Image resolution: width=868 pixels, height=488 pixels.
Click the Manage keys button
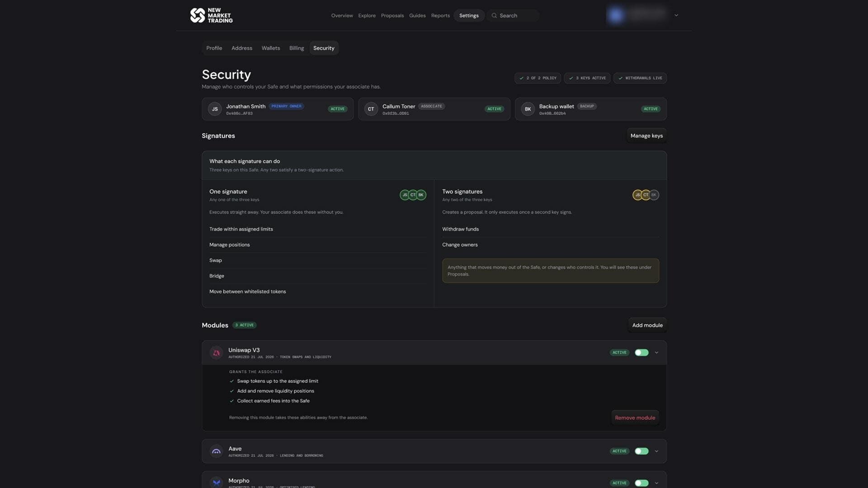(646, 136)
